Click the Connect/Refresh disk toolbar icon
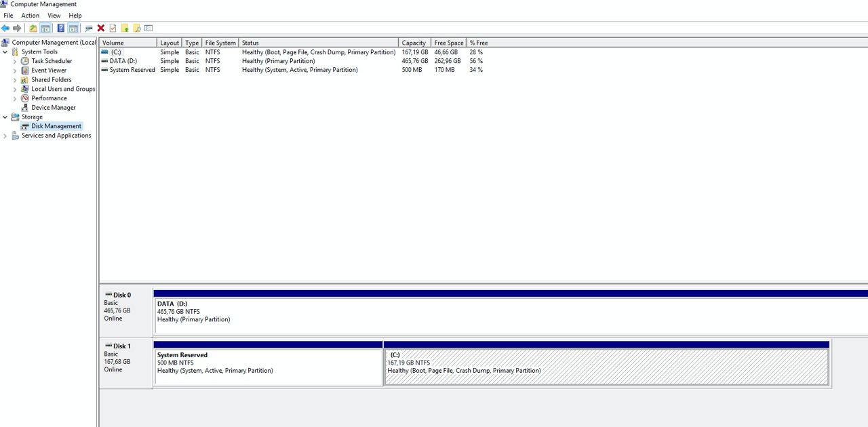Screen dimensions: 868x427 [89, 28]
